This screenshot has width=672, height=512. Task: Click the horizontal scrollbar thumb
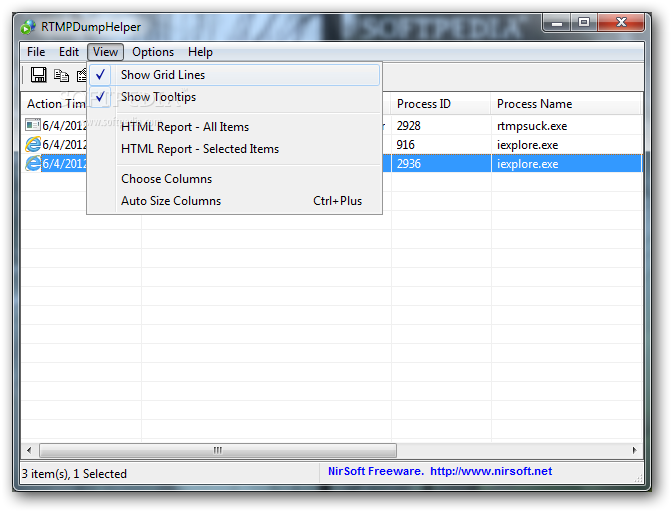[218, 450]
